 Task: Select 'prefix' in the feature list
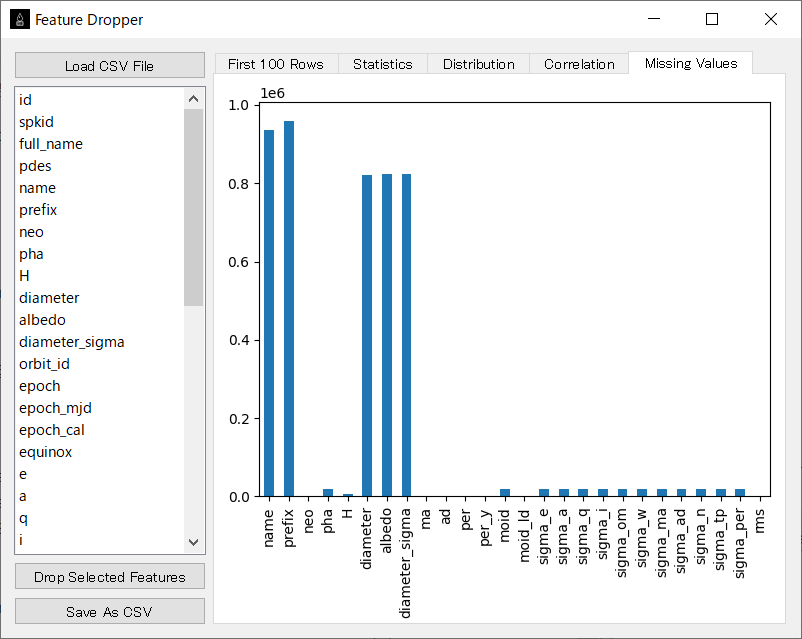point(100,210)
